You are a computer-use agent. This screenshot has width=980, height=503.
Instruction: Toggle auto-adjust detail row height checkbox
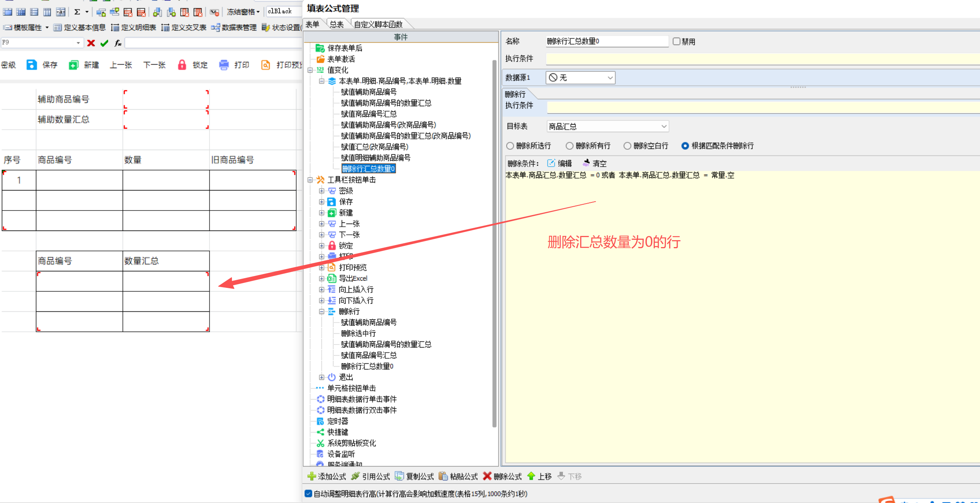pyautogui.click(x=308, y=494)
